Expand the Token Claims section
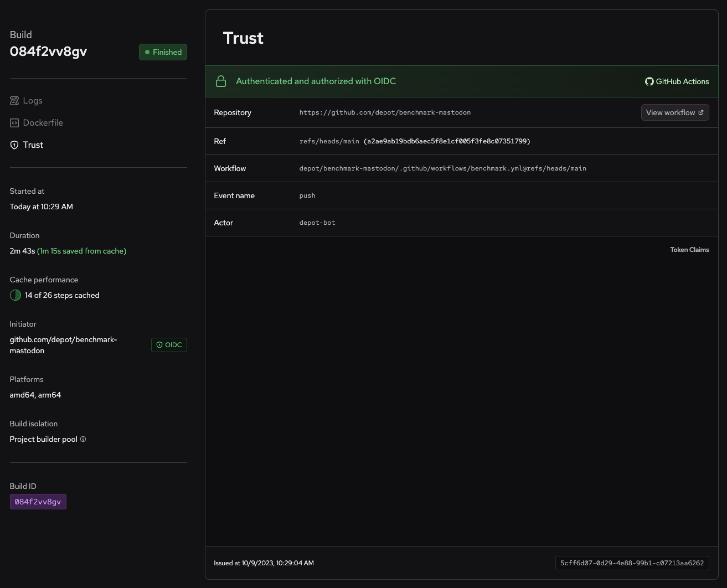 pyautogui.click(x=689, y=250)
